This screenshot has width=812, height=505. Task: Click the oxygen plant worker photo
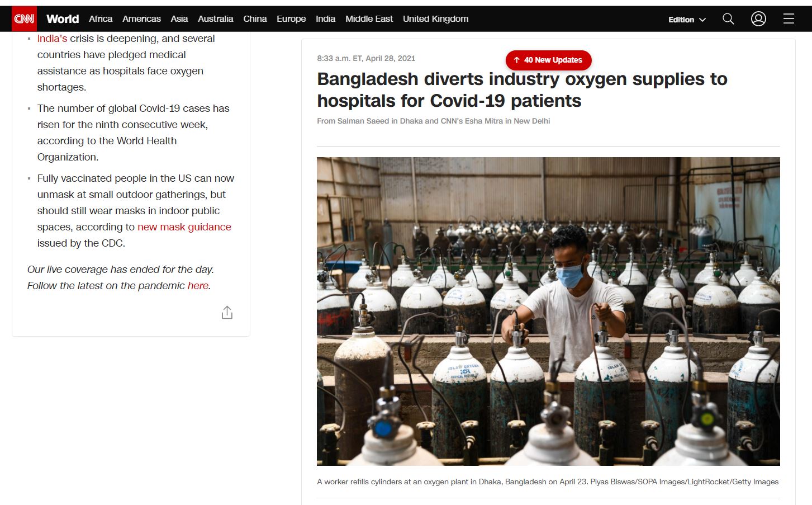click(548, 312)
